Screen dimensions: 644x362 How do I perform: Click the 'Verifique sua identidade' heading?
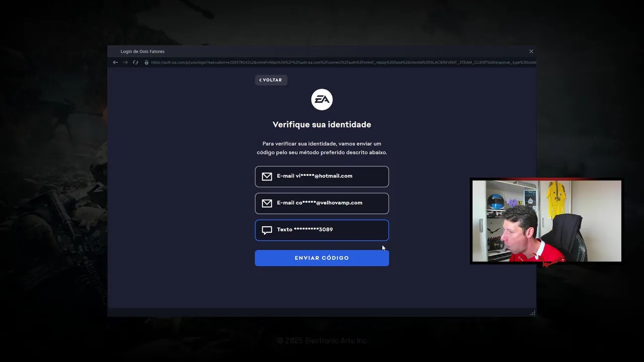click(322, 125)
